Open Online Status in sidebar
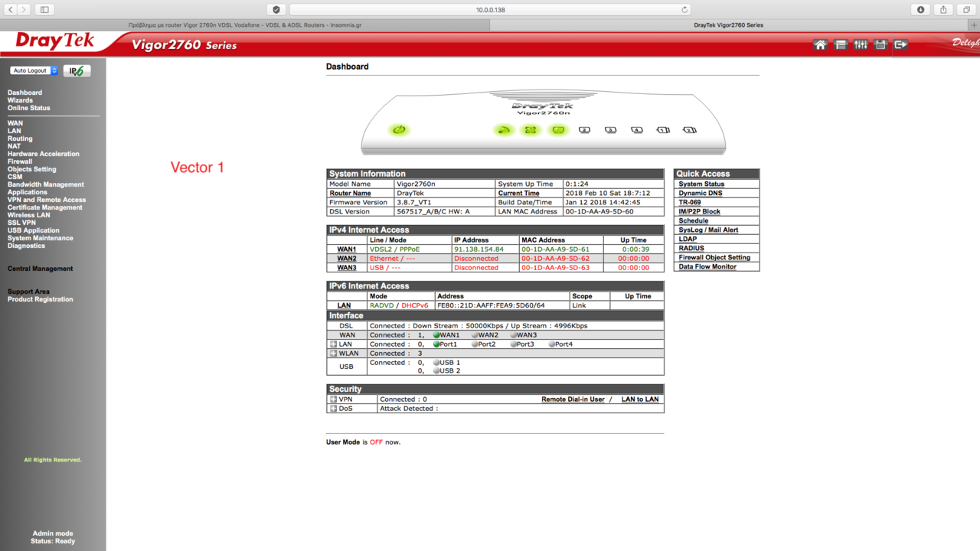The height and width of the screenshot is (551, 980). pyautogui.click(x=28, y=108)
